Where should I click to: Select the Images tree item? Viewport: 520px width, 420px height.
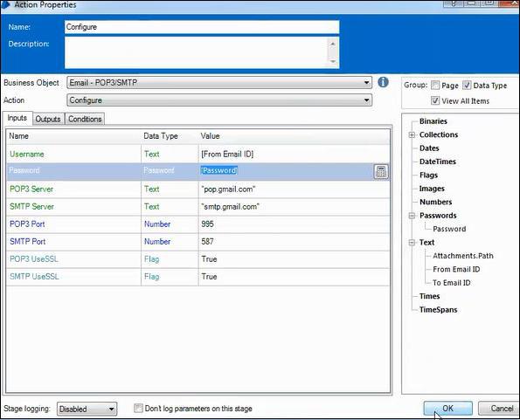(432, 189)
